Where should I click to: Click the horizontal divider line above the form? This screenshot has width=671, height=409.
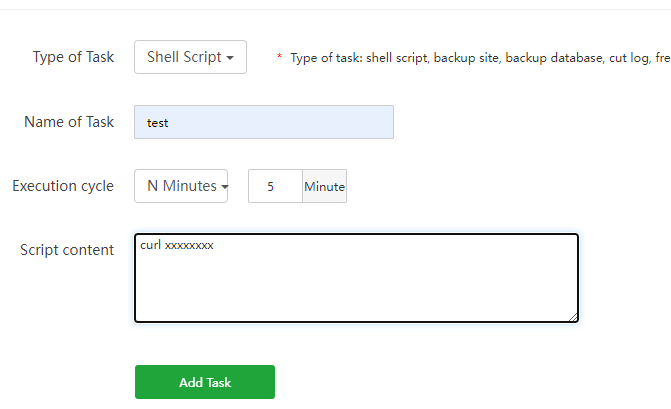pyautogui.click(x=335, y=10)
